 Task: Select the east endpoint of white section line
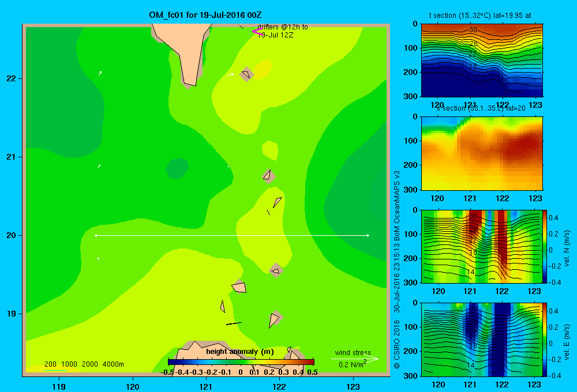tap(368, 235)
